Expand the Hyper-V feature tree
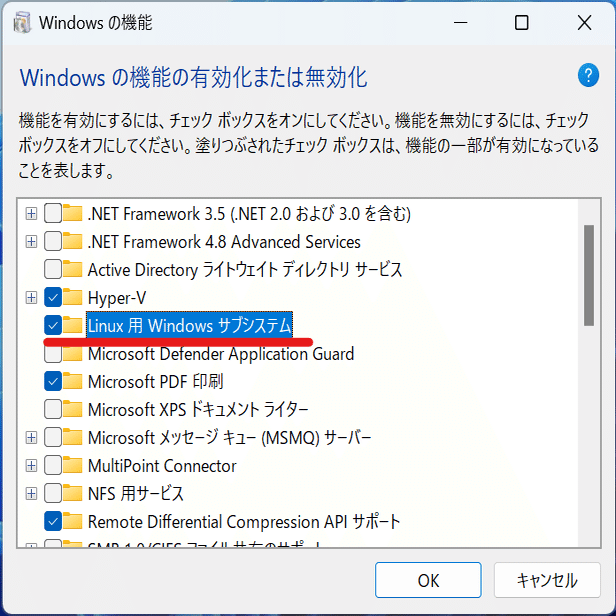This screenshot has width=616, height=616. pos(31,298)
